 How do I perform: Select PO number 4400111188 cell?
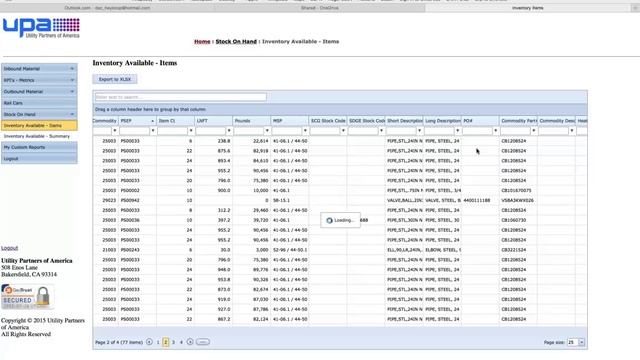click(480, 200)
